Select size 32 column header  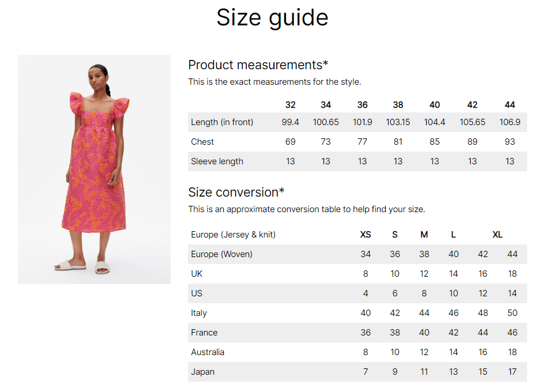[x=290, y=105]
